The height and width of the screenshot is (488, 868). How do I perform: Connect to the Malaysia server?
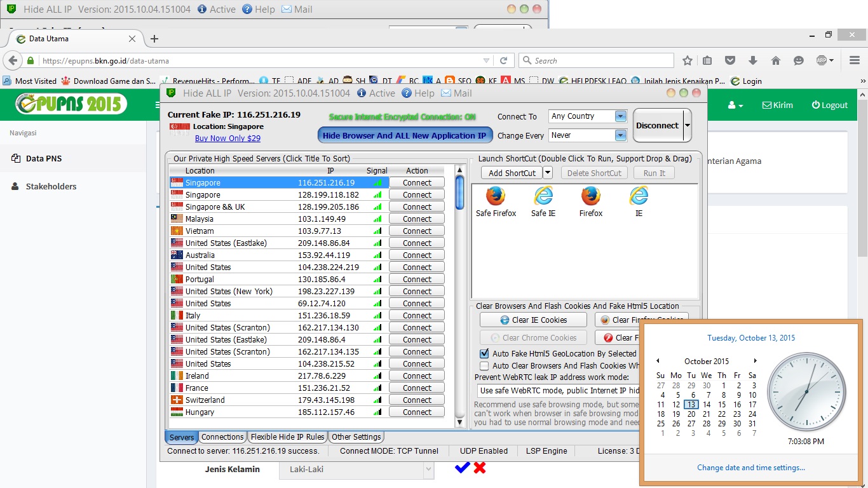(x=417, y=219)
